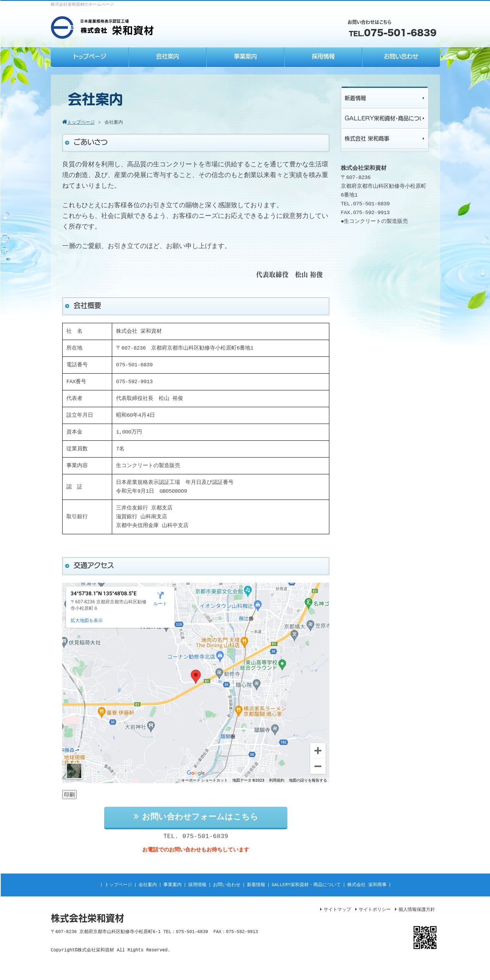
Task: Click 随心院 temple marker icon
Action: (x=256, y=684)
